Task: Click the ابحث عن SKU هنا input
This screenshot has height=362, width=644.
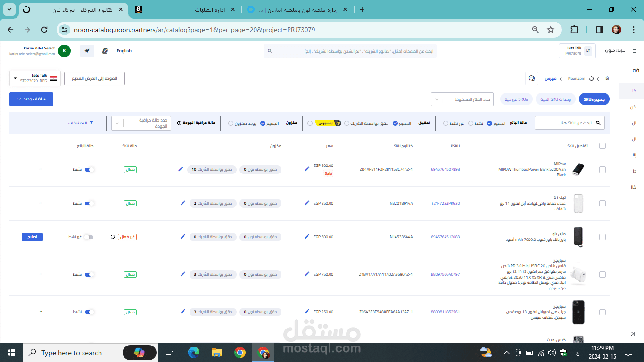Action: (570, 123)
